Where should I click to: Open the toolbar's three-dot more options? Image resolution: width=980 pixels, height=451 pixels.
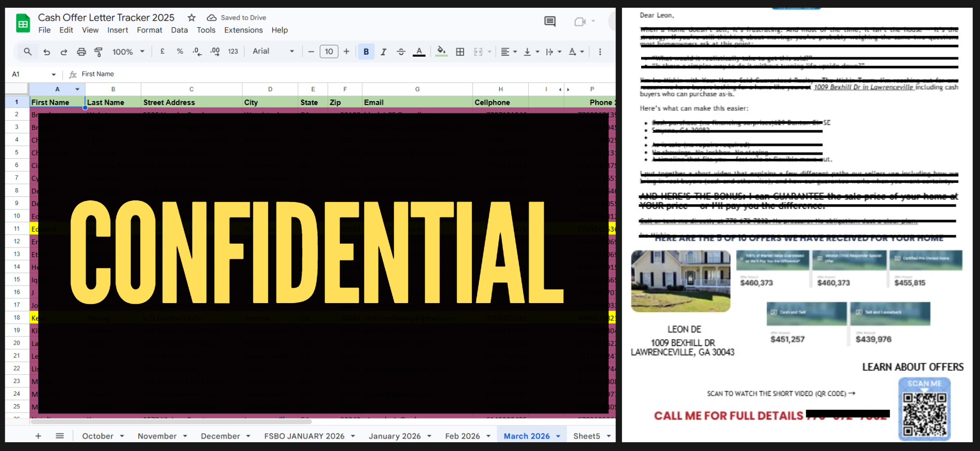(600, 52)
